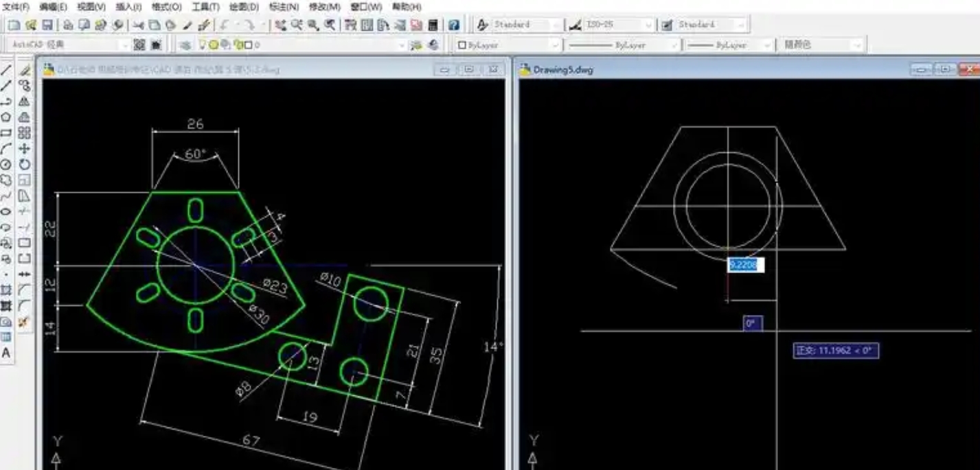Expand the ISO-25 dimension style dropdown
Image resolution: width=980 pixels, height=470 pixels.
click(x=647, y=25)
